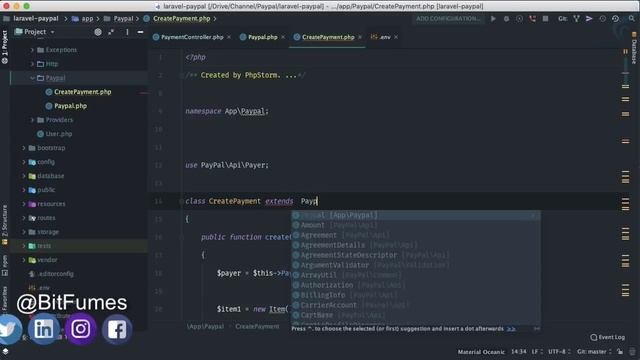Expand the config folder
Image resolution: width=640 pixels, height=360 pixels.
[24, 162]
